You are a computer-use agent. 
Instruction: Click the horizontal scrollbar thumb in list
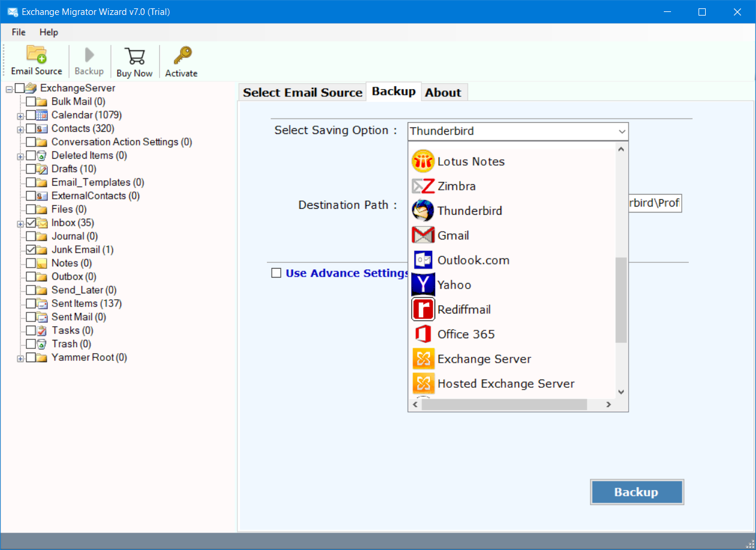(x=503, y=405)
